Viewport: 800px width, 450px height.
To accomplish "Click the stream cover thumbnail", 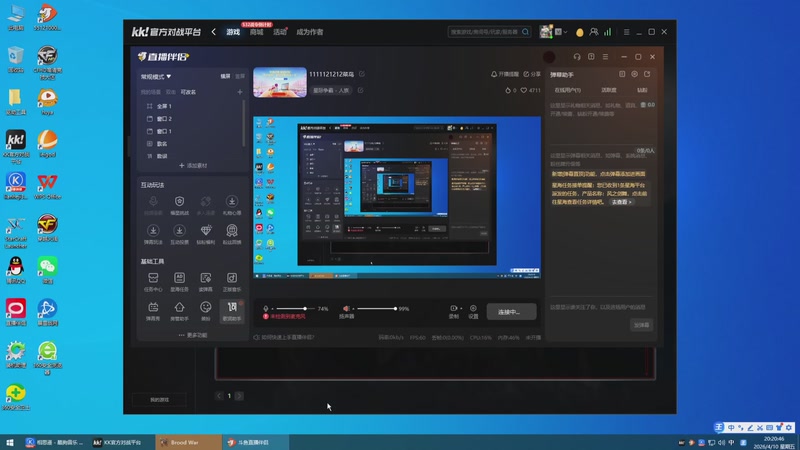I will click(280, 82).
